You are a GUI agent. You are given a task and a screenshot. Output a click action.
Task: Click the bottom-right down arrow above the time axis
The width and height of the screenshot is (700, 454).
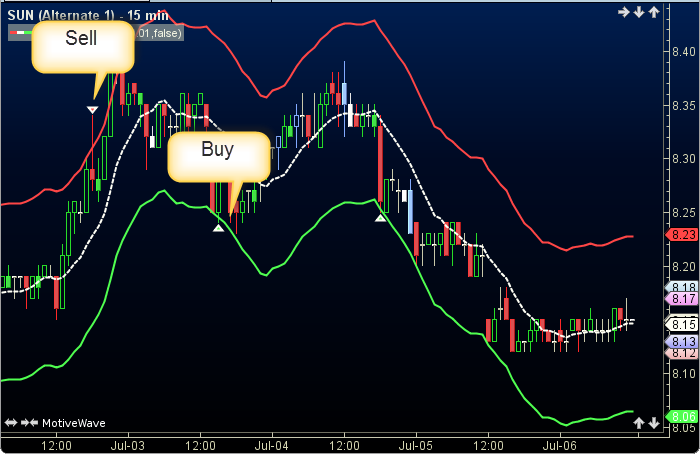pyautogui.click(x=654, y=423)
